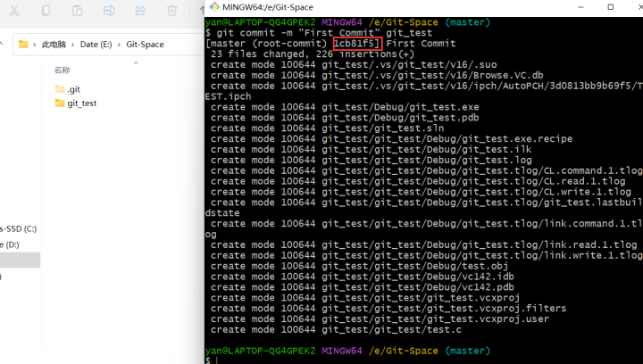Click the v16/.suo line in terminal
Viewport: 643px width, 364px height.
point(354,65)
